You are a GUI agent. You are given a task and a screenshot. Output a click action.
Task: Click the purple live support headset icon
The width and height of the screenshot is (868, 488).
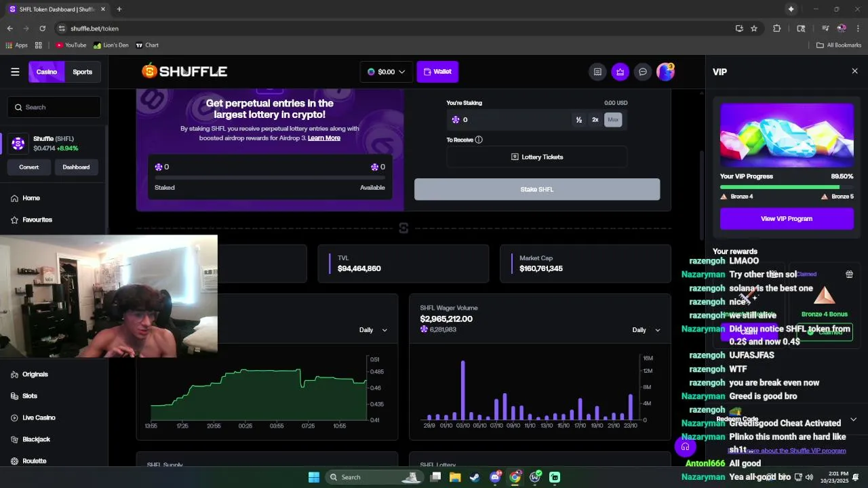point(685,447)
